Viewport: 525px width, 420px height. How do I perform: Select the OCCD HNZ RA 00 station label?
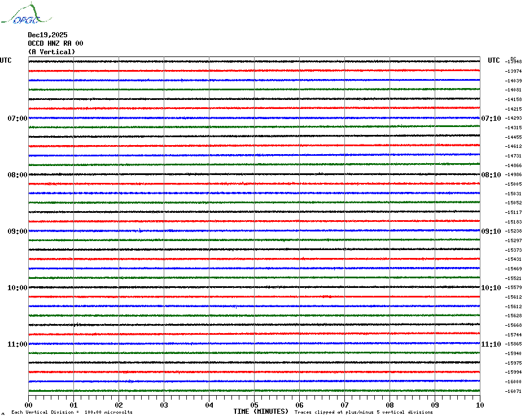click(55, 43)
